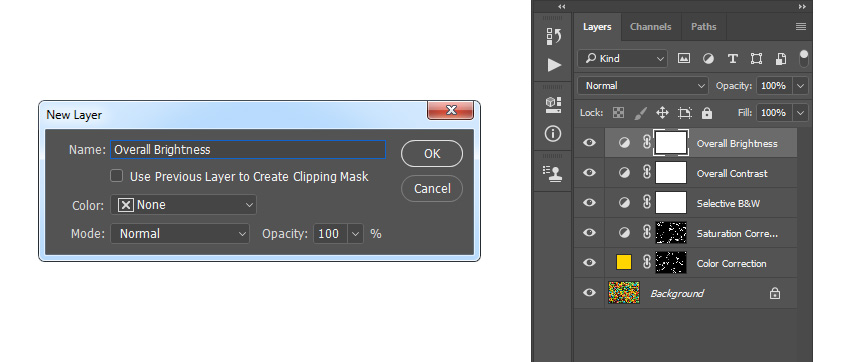The height and width of the screenshot is (362, 850).
Task: Switch to the Channels tab
Action: click(x=651, y=27)
